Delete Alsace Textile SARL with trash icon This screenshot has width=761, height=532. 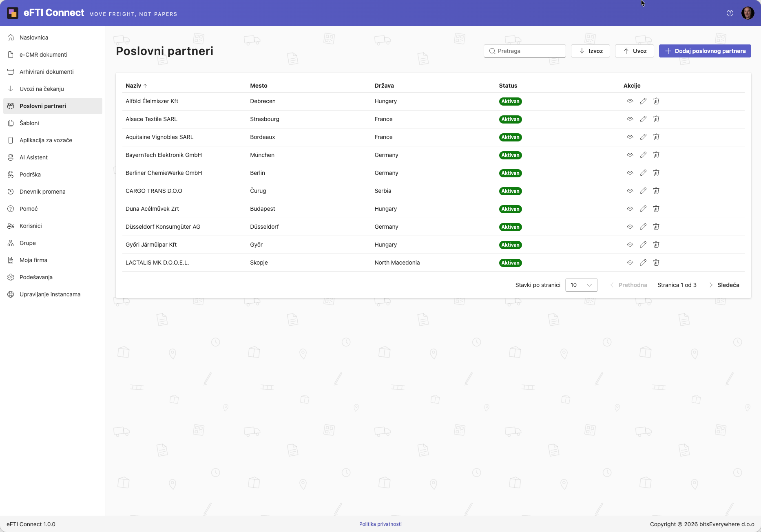tap(656, 119)
